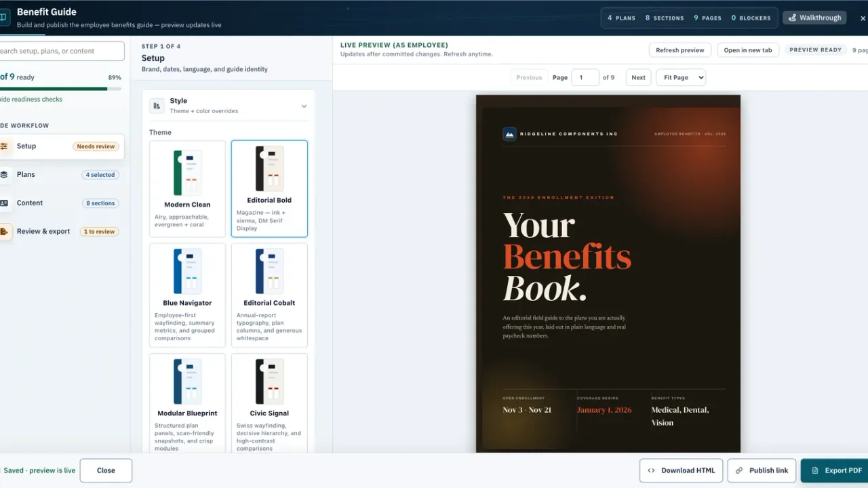The height and width of the screenshot is (488, 868).
Task: Click the Setup sliders icon in workflow
Action: click(4, 146)
